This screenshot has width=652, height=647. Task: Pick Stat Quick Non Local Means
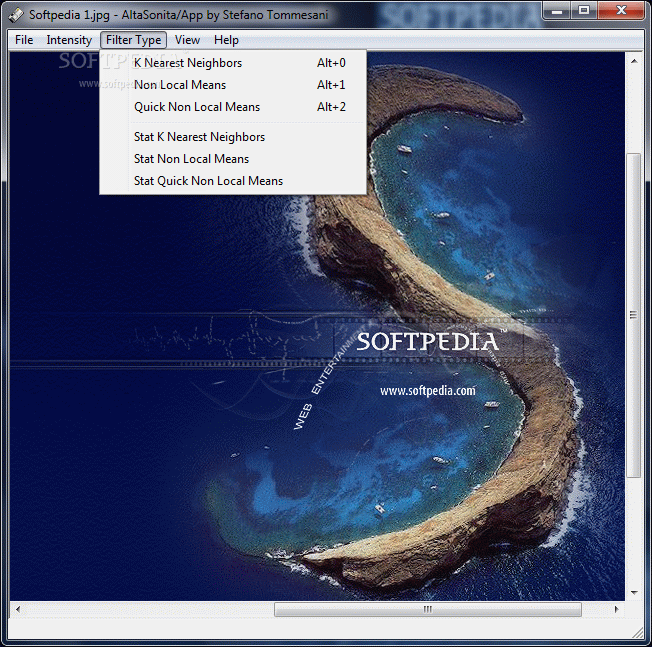[233, 181]
